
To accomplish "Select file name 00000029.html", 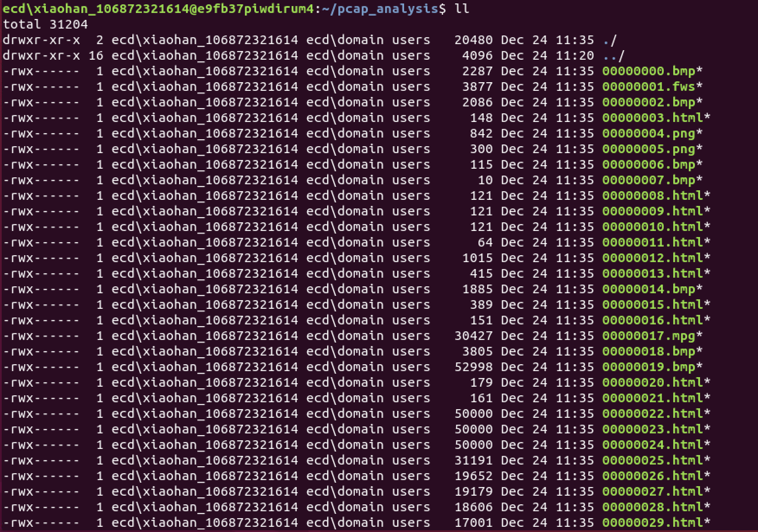I will point(652,522).
